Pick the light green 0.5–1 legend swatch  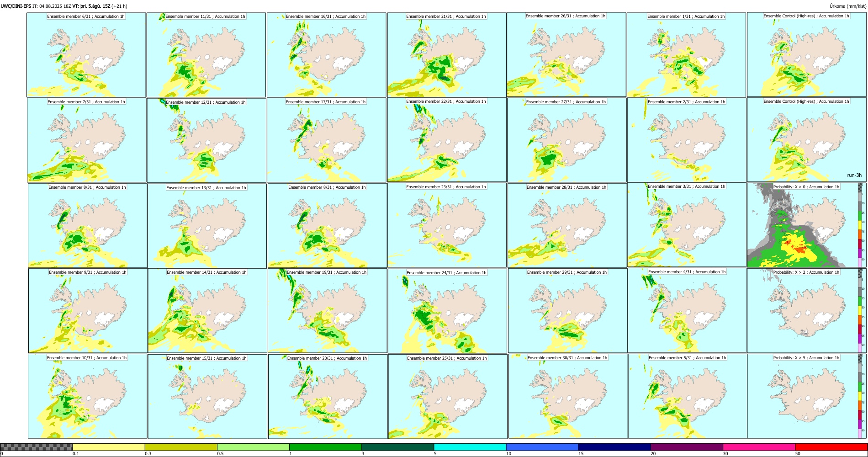pos(253,447)
